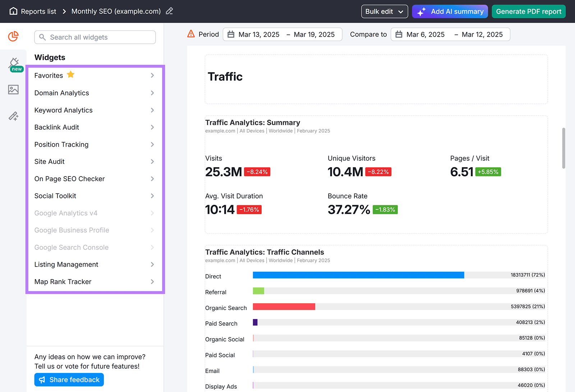Screen dimensions: 575x392
Task: Open the Compare to calendar icon
Action: point(398,34)
